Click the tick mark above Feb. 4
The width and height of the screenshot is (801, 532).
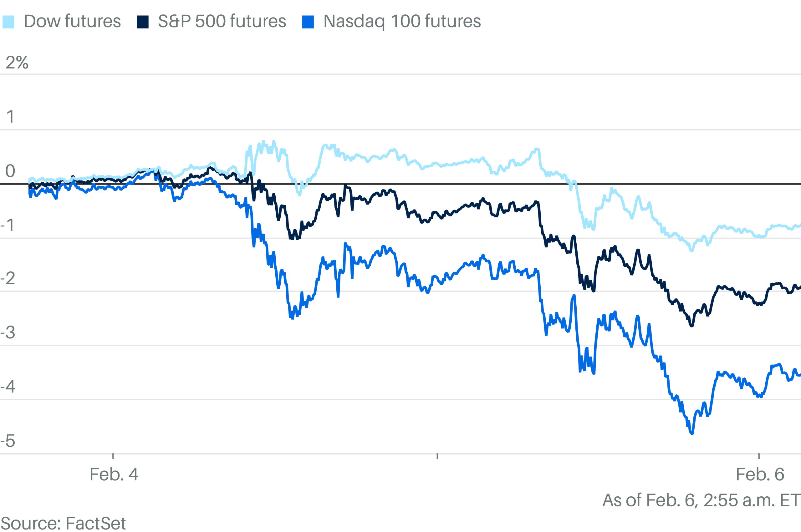click(x=113, y=456)
